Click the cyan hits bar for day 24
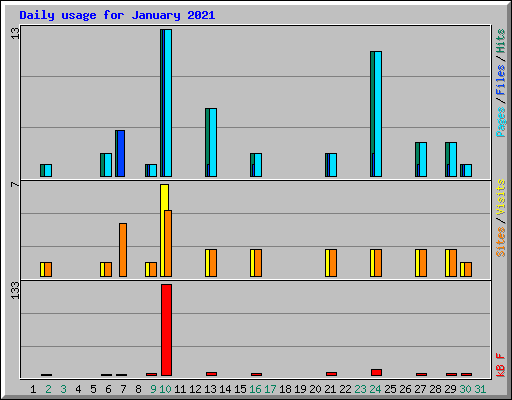Image resolution: width=512 pixels, height=400 pixels. pyautogui.click(x=378, y=114)
